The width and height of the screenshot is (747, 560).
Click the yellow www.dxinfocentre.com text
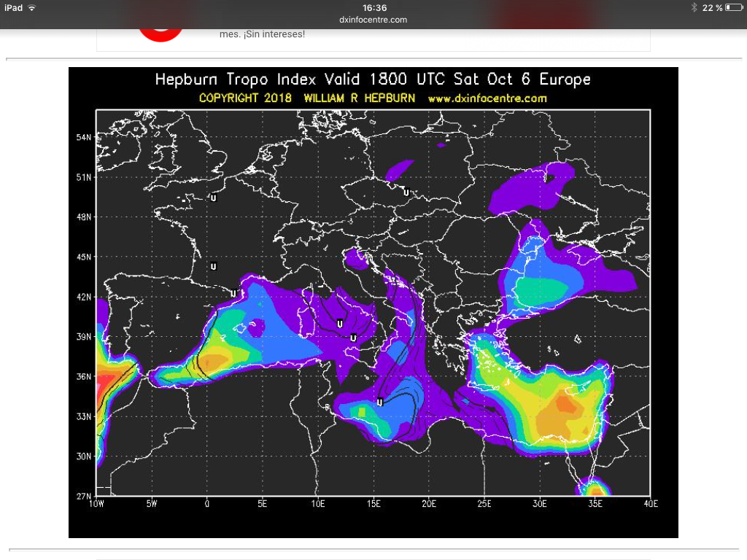[487, 98]
